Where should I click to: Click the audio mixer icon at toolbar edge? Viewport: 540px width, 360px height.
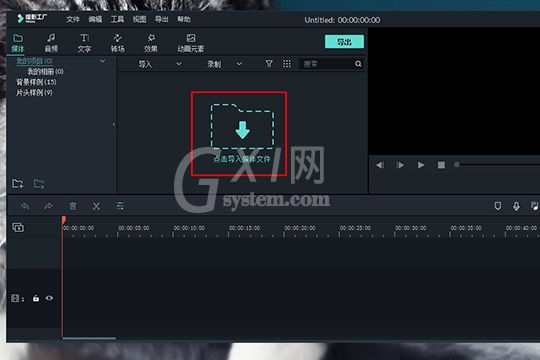(x=534, y=206)
